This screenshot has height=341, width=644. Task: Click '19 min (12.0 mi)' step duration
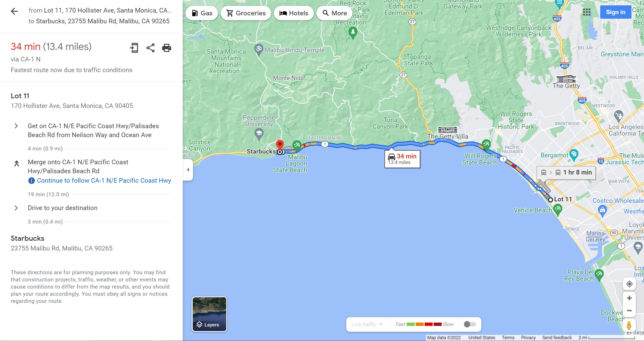pos(48,194)
